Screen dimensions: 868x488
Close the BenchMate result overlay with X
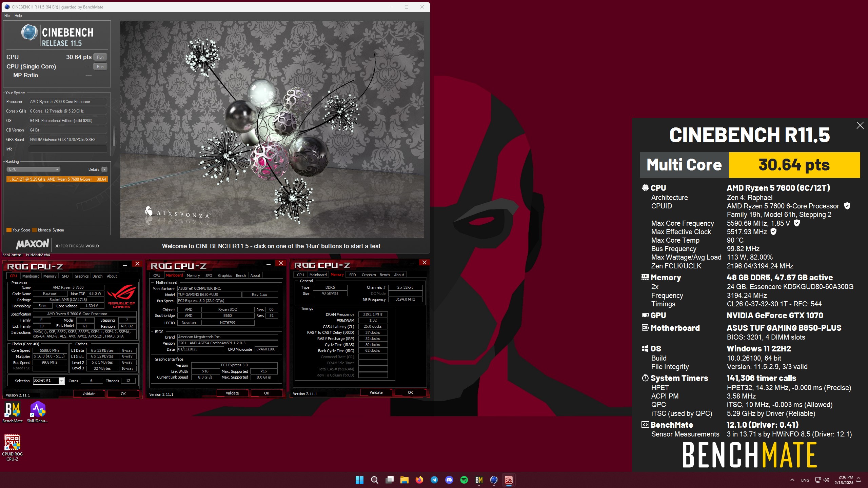860,125
